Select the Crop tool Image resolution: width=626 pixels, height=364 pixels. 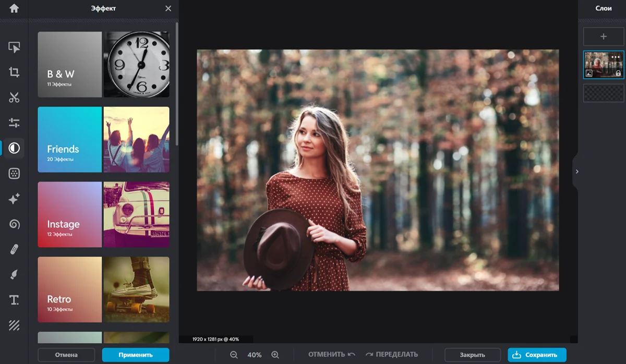[14, 72]
